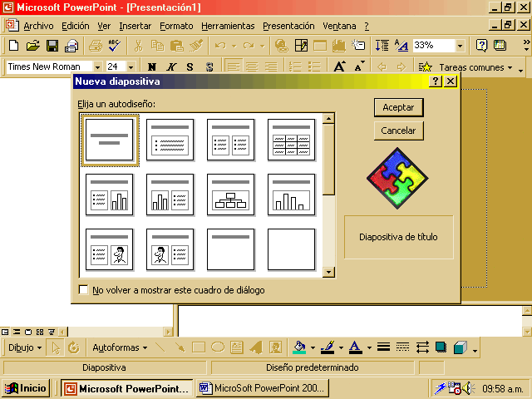Toggle left text alignment
This screenshot has width=532, height=399.
point(233,66)
